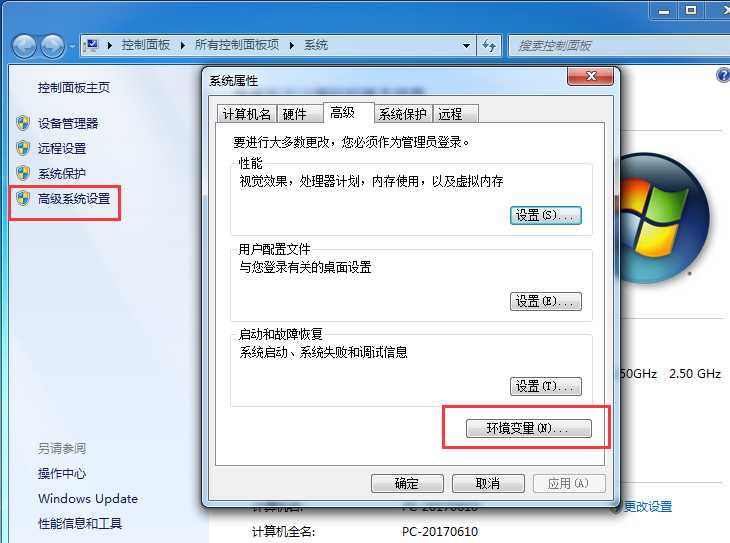730x543 pixels.
Task: Switch to the 硬件 tab
Action: pyautogui.click(x=295, y=114)
